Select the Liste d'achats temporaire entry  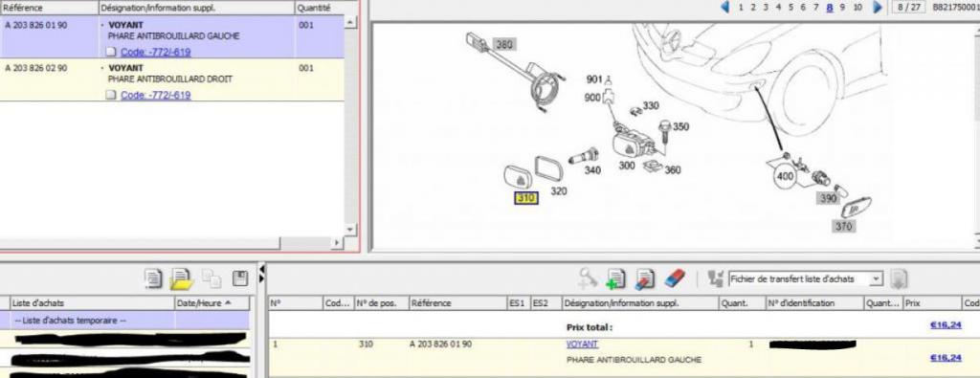[x=125, y=321]
